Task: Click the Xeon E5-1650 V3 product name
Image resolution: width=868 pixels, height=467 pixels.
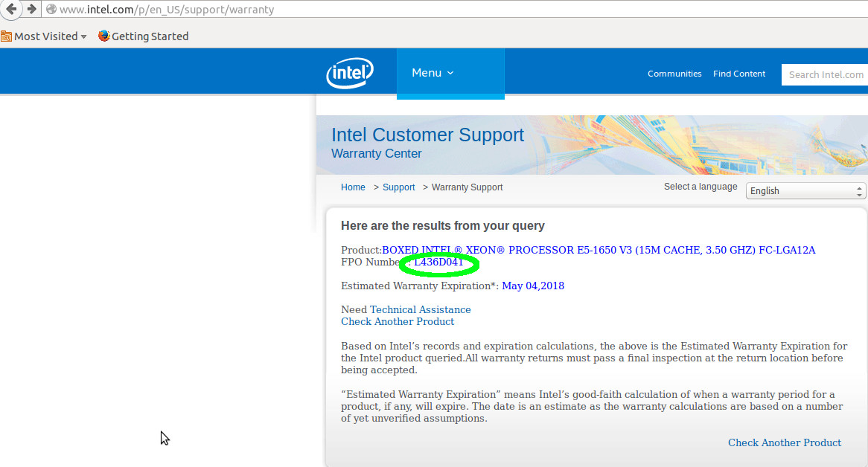Action: [x=598, y=250]
